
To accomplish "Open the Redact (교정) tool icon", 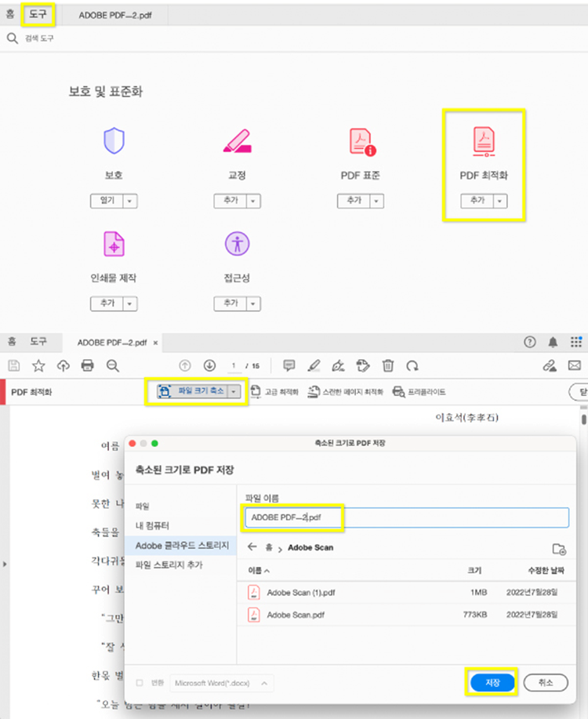I will pos(237,141).
